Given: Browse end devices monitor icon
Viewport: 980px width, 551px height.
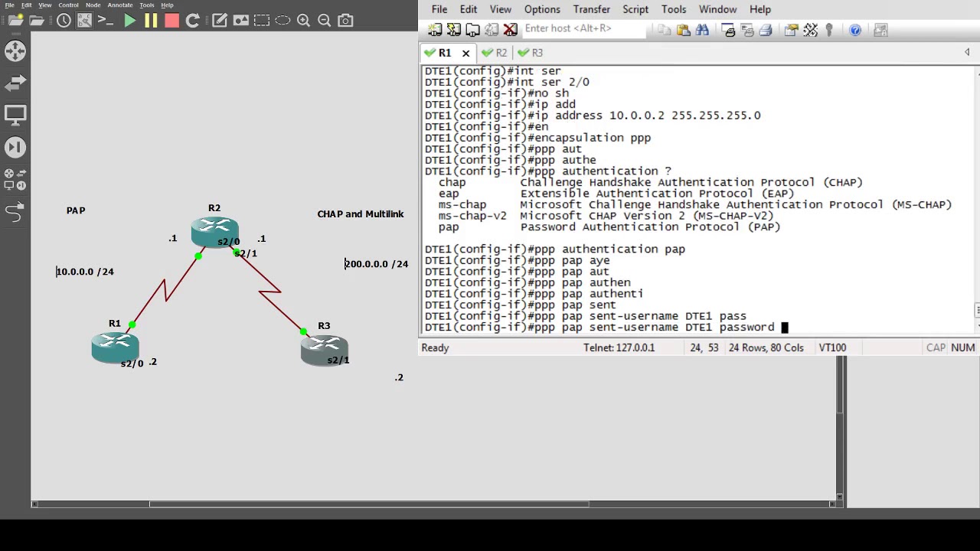Looking at the screenshot, I should [15, 115].
